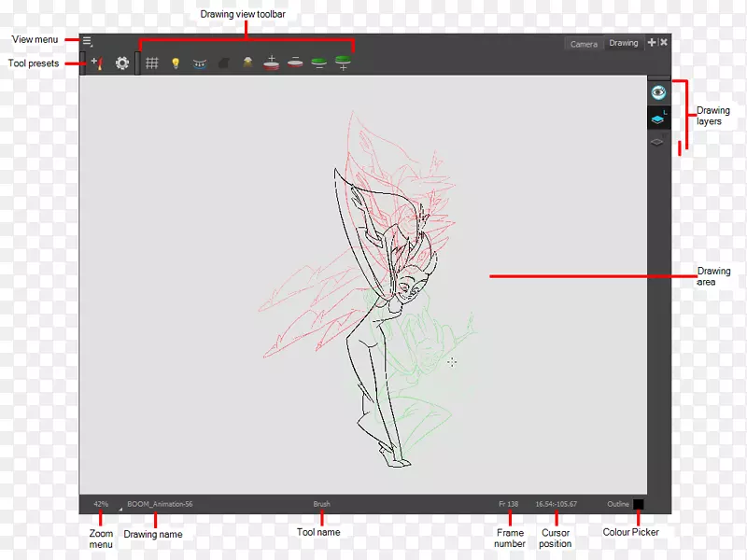747x560 pixels.
Task: Toggle the Light Table bulb icon
Action: click(175, 63)
